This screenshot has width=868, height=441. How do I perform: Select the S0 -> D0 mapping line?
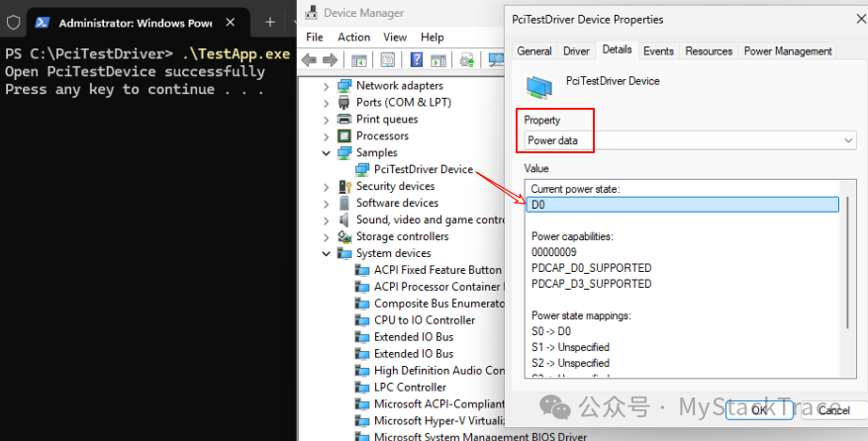click(x=551, y=331)
